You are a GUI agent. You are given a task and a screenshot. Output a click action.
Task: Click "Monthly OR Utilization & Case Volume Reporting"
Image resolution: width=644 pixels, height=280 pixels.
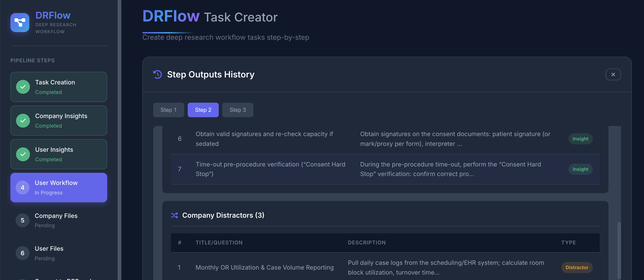click(264, 267)
